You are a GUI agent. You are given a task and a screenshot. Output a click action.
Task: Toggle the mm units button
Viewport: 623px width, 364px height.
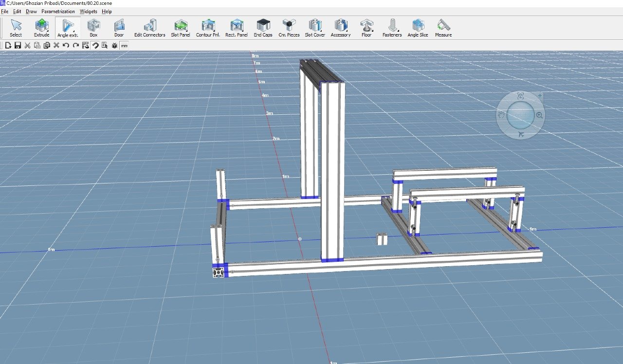tap(124, 45)
